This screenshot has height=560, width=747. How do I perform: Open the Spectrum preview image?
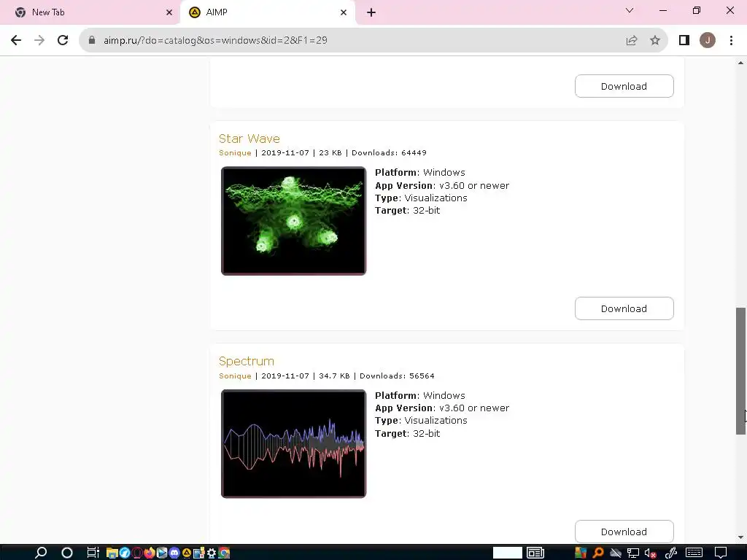293,444
